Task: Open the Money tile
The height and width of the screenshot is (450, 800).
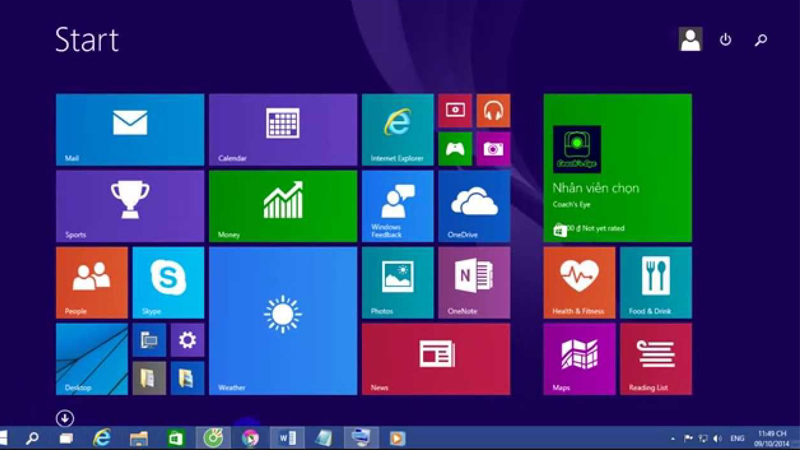Action: point(283,206)
